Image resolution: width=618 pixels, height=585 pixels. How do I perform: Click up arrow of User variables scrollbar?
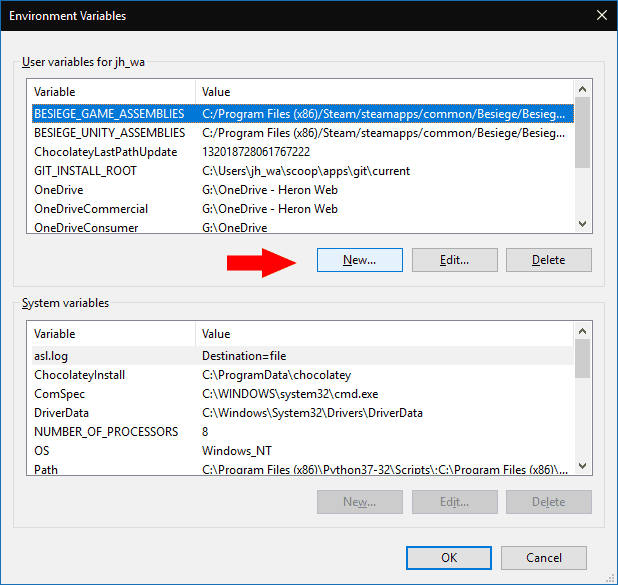point(583,89)
